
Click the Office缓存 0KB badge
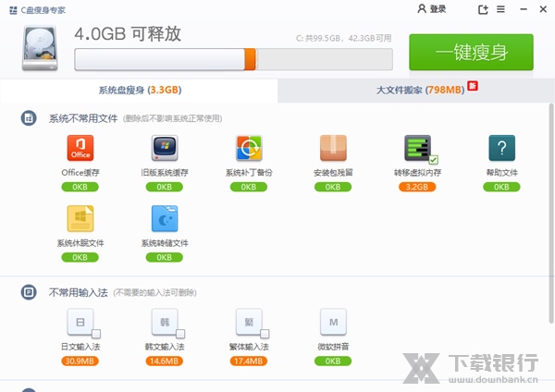(80, 187)
